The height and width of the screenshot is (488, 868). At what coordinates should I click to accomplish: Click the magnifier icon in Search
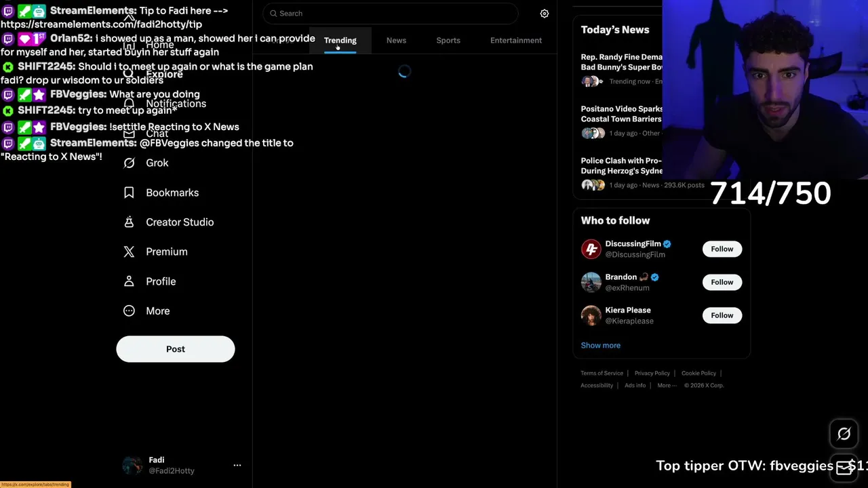pos(273,14)
